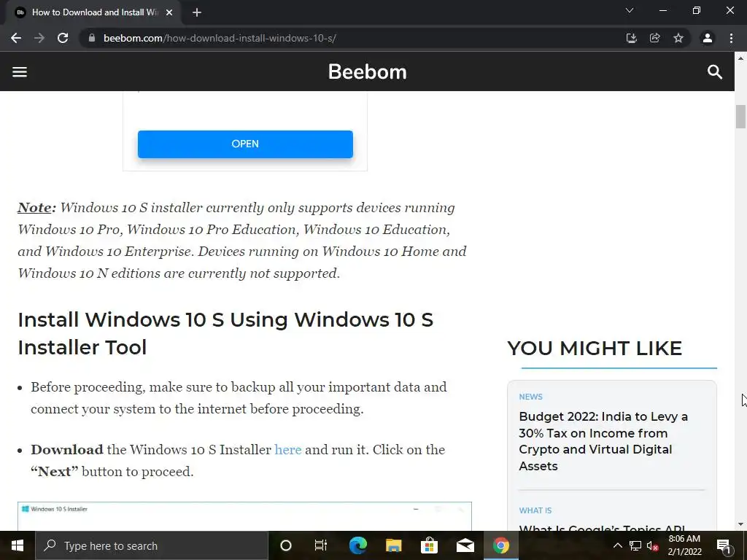747x560 pixels.
Task: Open Microsoft Store from taskbar
Action: pyautogui.click(x=429, y=545)
